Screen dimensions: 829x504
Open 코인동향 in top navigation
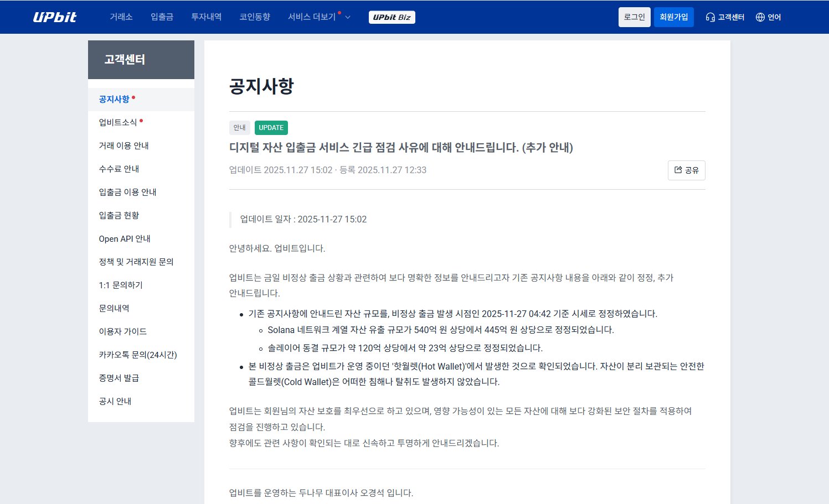(x=255, y=17)
